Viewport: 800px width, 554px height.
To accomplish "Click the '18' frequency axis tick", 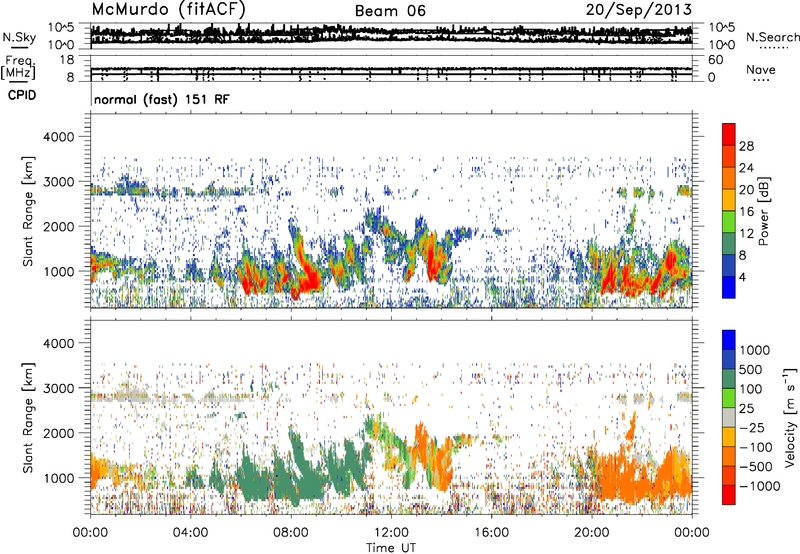I will [x=67, y=60].
